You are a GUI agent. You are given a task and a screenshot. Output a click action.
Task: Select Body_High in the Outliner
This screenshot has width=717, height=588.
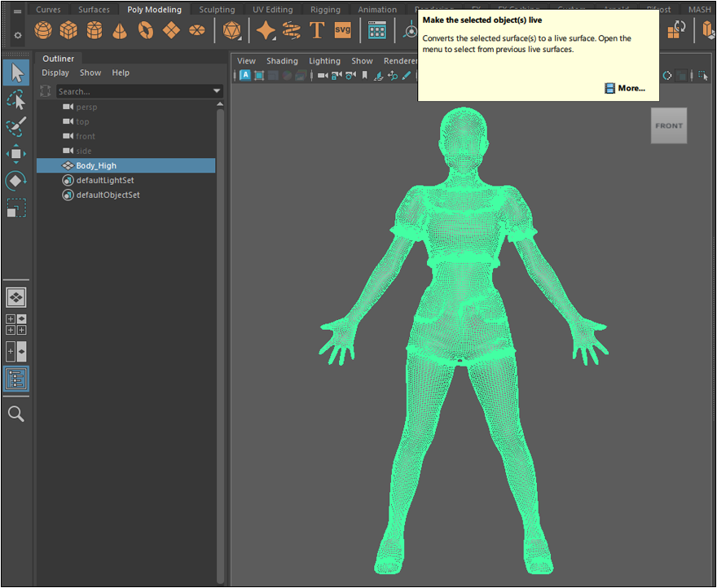coord(96,165)
